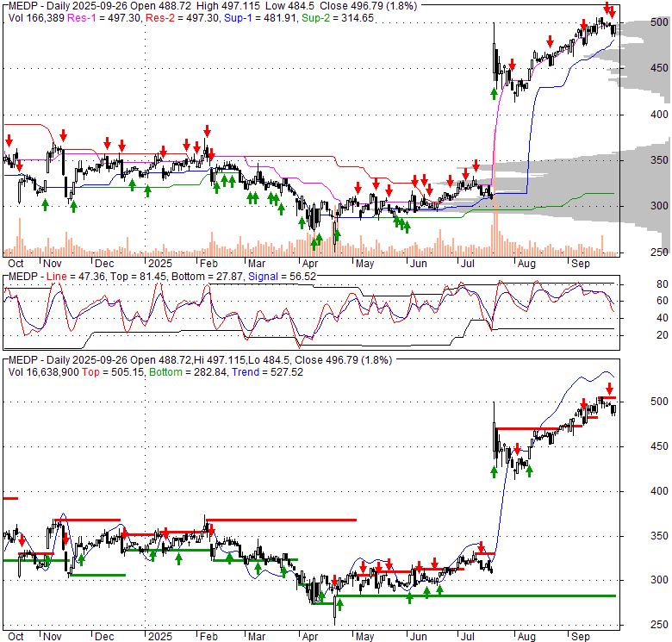Click Trend = 527.52 in bottom chart
This screenshot has height=642, width=672.
pos(267,372)
